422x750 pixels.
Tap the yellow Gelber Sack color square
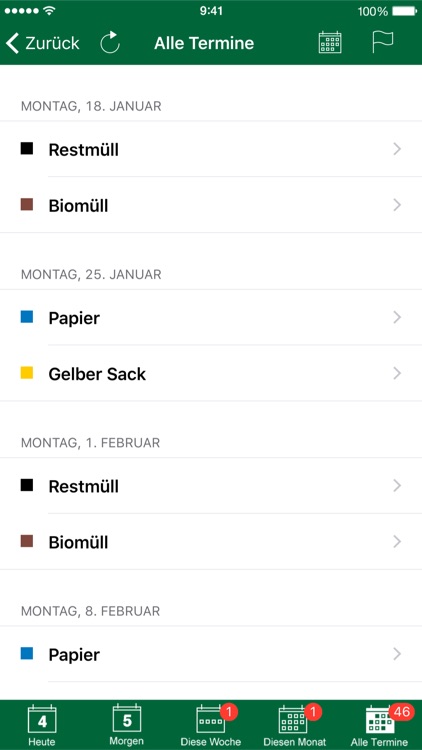point(27,373)
